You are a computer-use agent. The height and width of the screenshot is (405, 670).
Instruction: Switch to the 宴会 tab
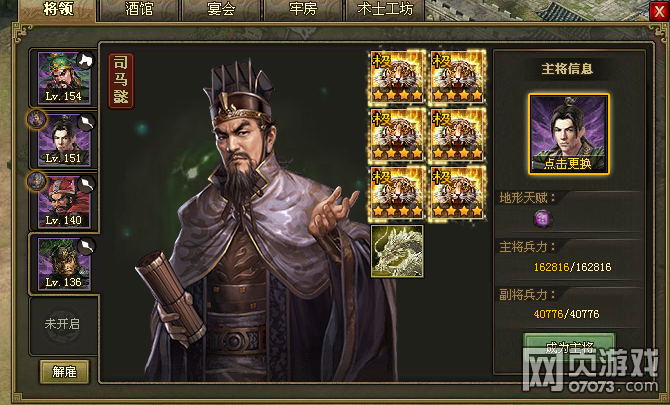click(x=221, y=10)
